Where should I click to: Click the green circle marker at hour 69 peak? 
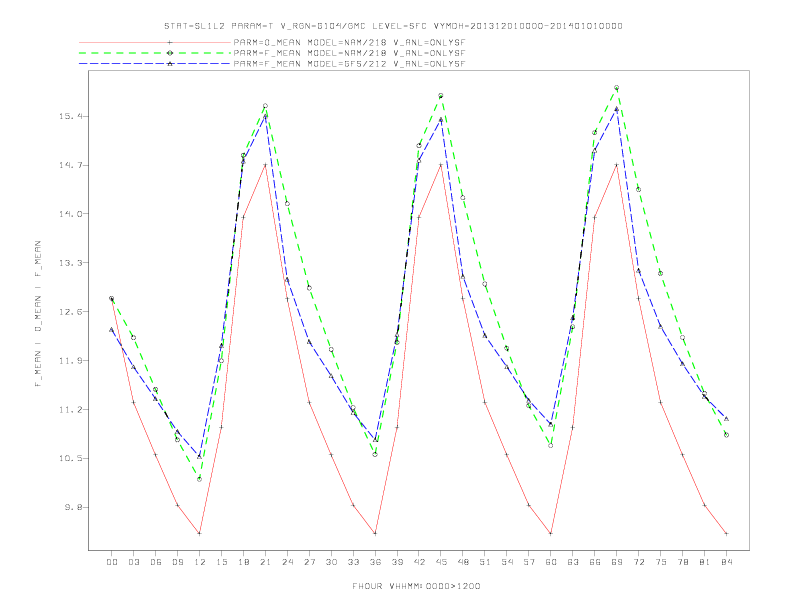pos(617,88)
